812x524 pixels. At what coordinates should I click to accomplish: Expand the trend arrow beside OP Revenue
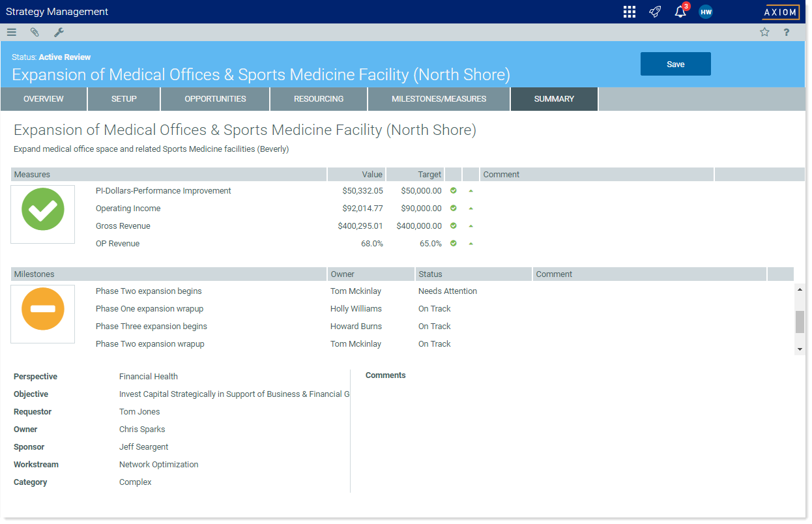coord(471,243)
